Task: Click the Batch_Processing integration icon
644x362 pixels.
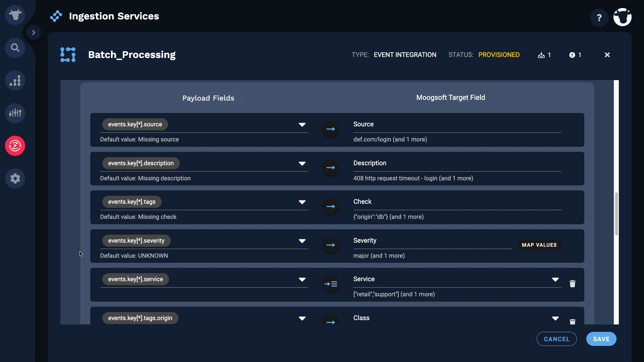Action: [x=68, y=55]
